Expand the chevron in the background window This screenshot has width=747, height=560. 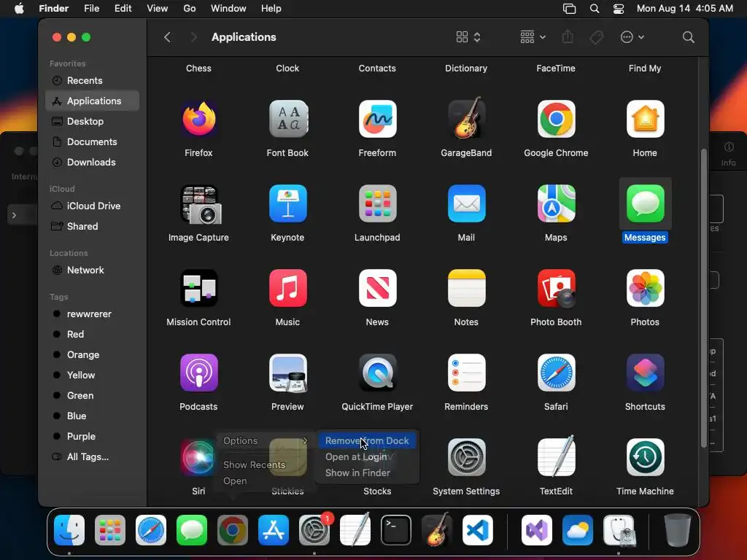pyautogui.click(x=15, y=215)
